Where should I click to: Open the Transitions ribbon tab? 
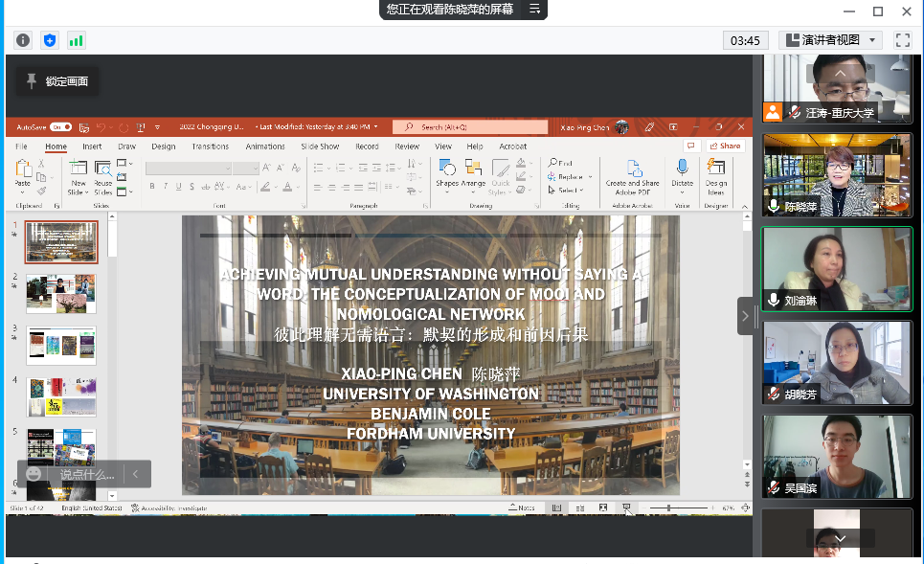210,147
